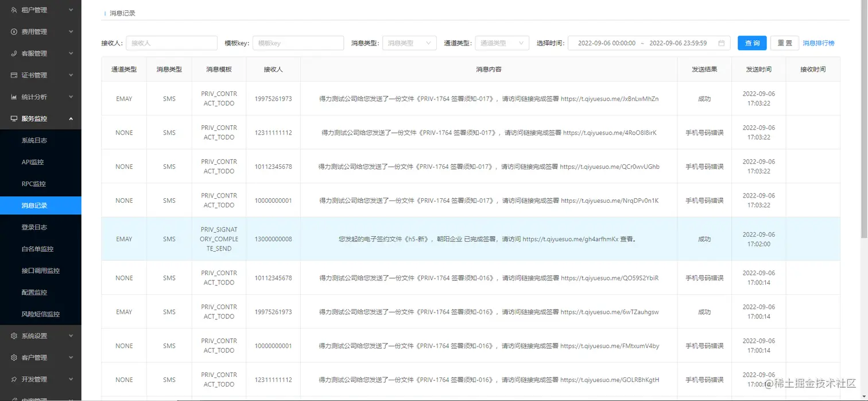Click message containing link 6wTZauhgsw

point(489,312)
